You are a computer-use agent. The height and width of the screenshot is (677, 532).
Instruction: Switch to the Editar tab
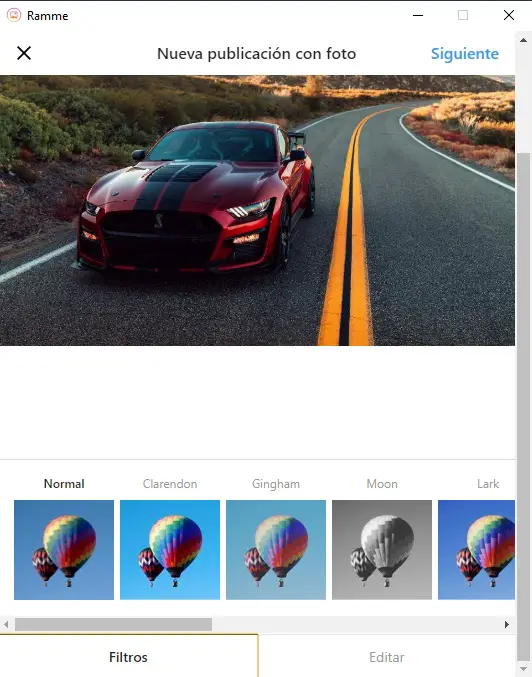click(x=387, y=657)
